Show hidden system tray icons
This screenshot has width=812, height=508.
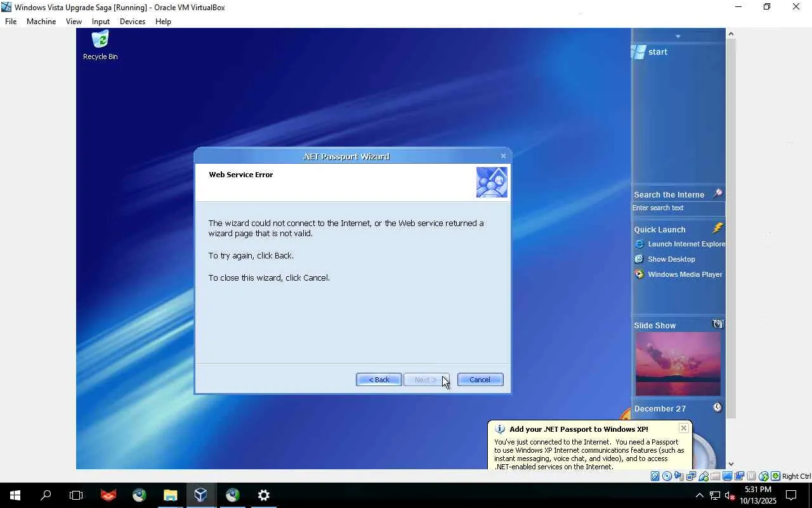tap(700, 495)
